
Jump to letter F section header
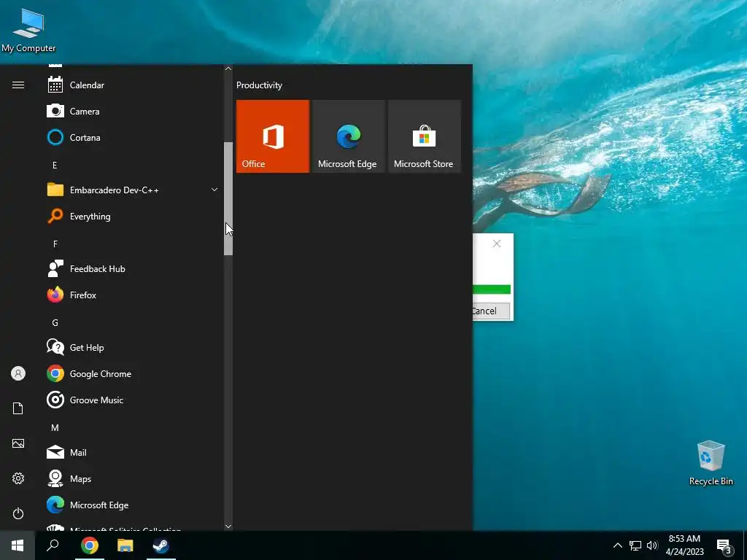[x=55, y=244]
